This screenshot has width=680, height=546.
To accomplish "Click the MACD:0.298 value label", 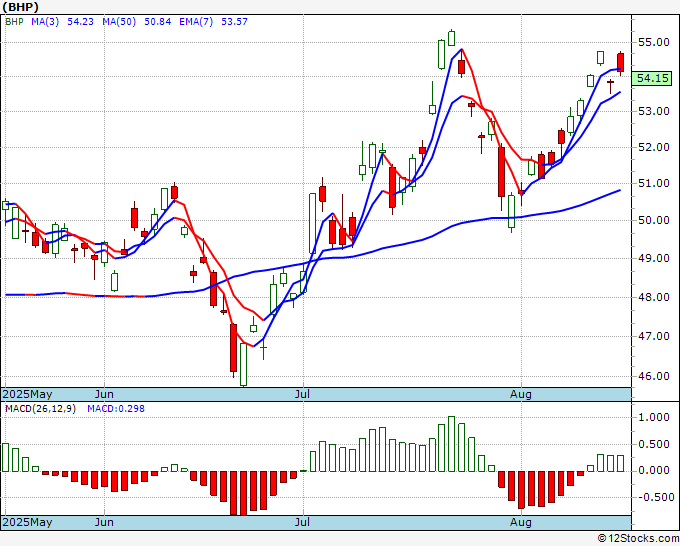I will coord(116,409).
